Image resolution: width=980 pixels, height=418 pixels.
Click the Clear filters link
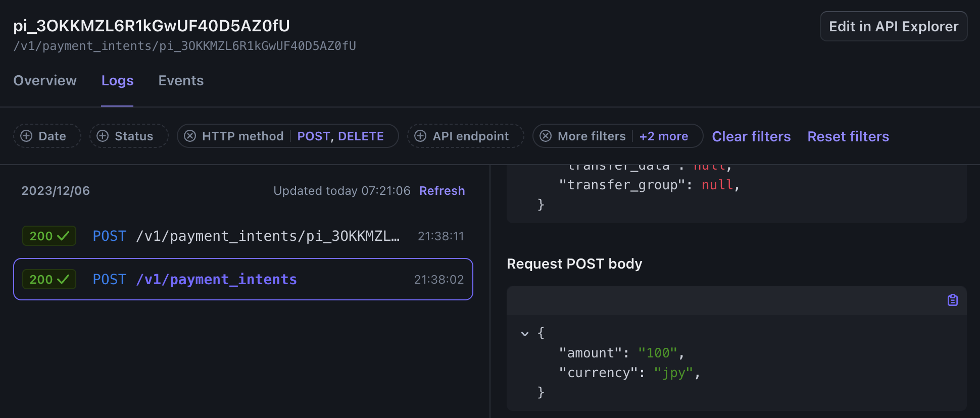coord(751,136)
